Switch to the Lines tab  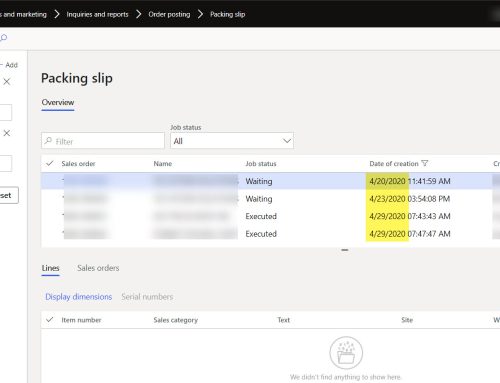click(50, 268)
